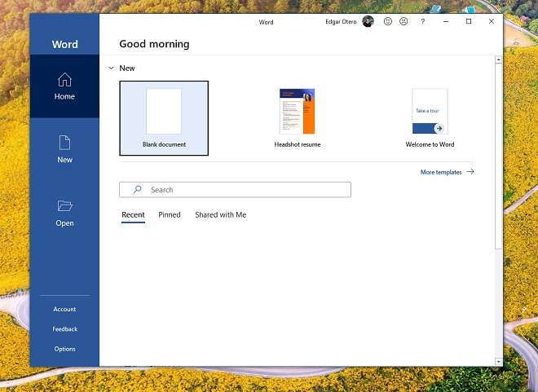The image size is (538, 392).
Task: Switch to the Recent tab
Action: (133, 215)
